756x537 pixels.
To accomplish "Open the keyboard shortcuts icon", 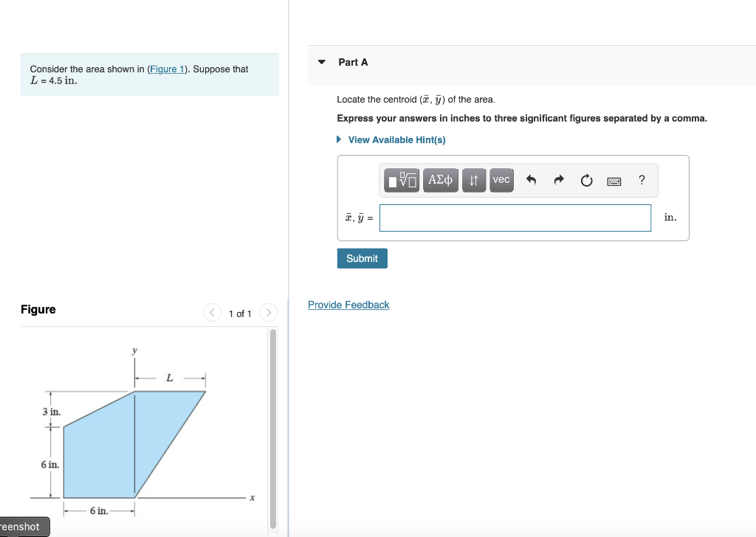I will coord(614,180).
